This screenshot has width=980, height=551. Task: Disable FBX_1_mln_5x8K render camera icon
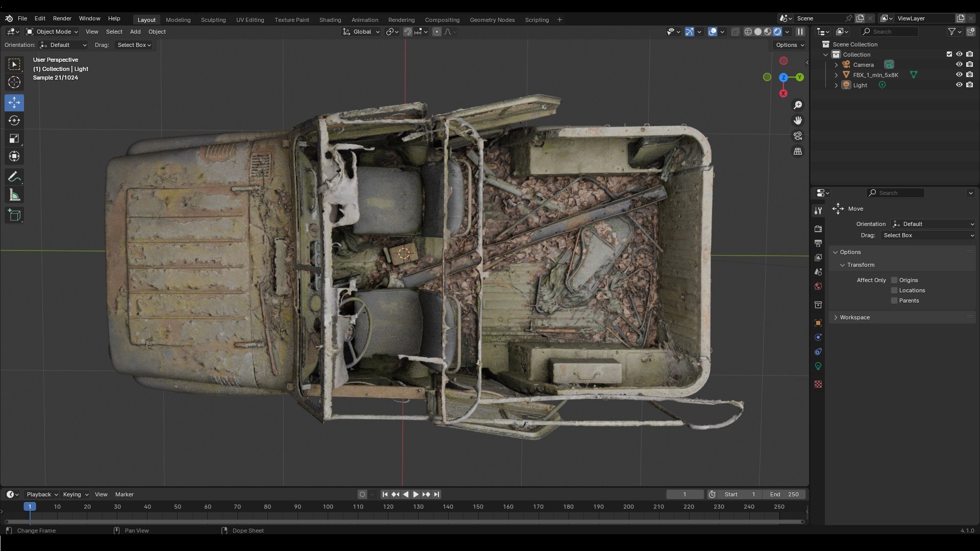(969, 74)
